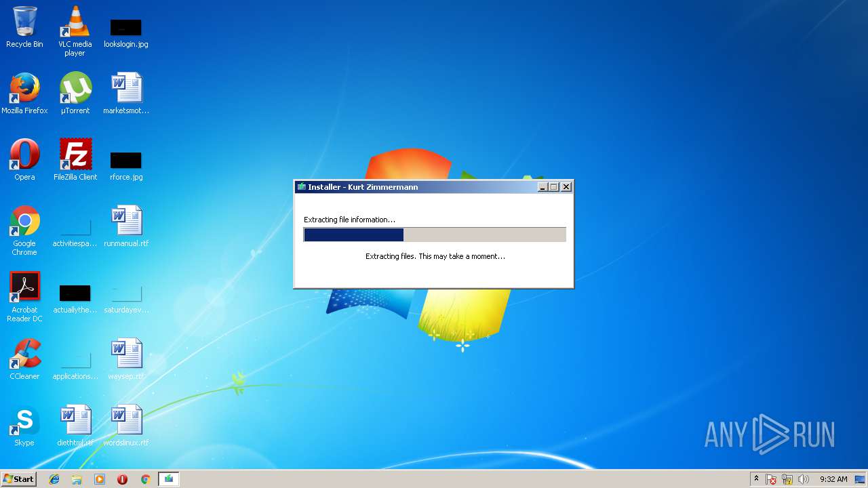Click the Start button
Viewport: 868px width, 488px height.
pos(18,479)
